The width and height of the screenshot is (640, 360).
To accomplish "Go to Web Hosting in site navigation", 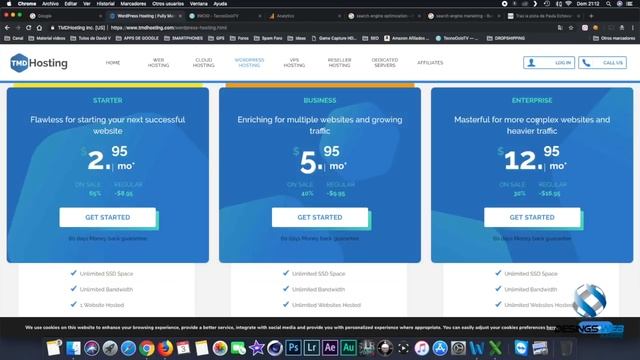I will coord(158,62).
